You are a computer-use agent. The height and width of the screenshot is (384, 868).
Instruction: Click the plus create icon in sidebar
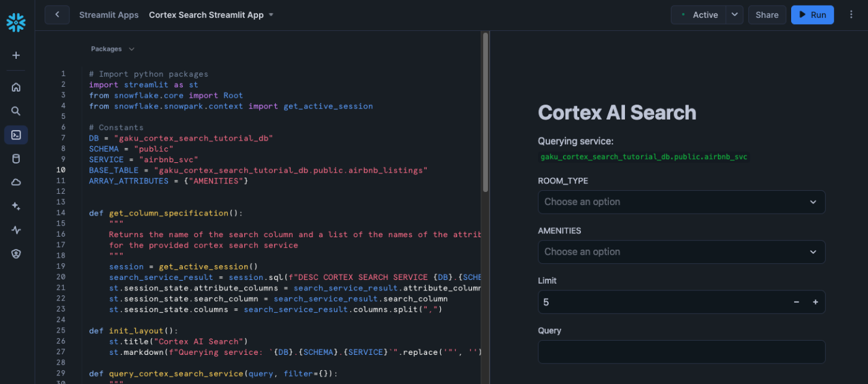click(x=16, y=55)
